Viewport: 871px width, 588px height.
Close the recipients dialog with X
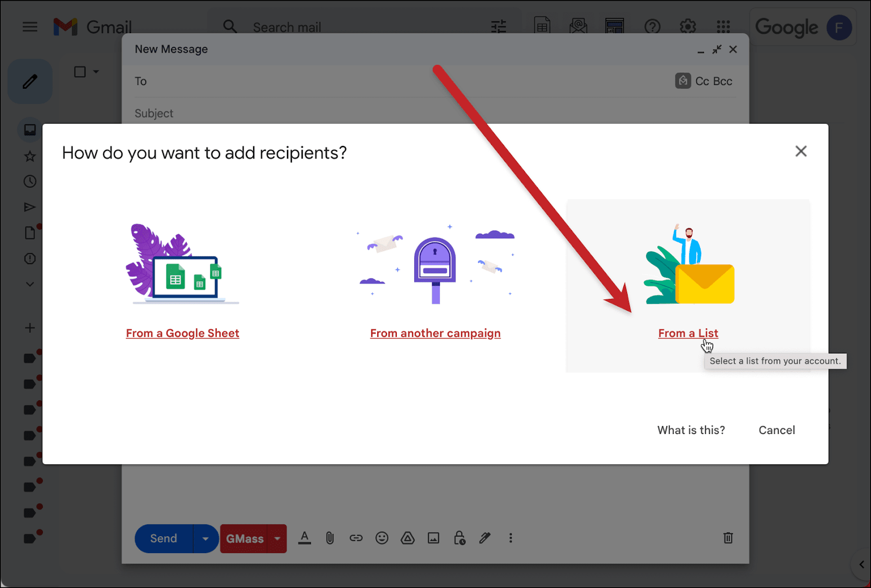(801, 151)
